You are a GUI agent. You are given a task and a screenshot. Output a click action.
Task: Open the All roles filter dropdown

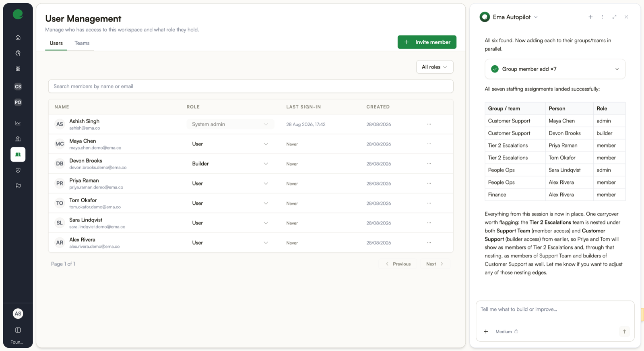pyautogui.click(x=435, y=67)
